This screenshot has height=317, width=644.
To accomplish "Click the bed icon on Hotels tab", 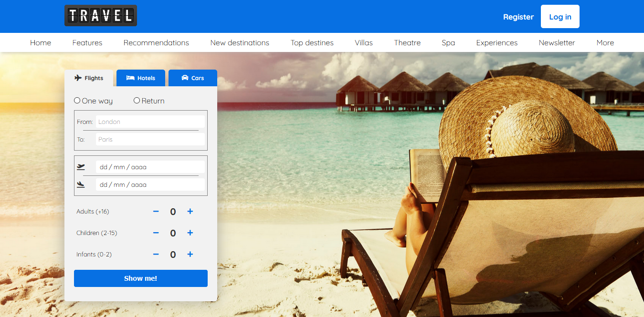I will pos(130,78).
